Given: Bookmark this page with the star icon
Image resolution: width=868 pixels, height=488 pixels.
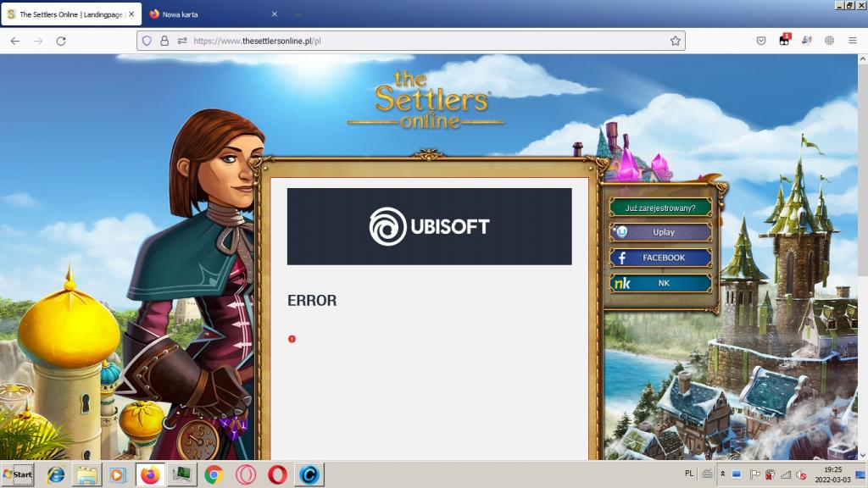Looking at the screenshot, I should coord(675,41).
